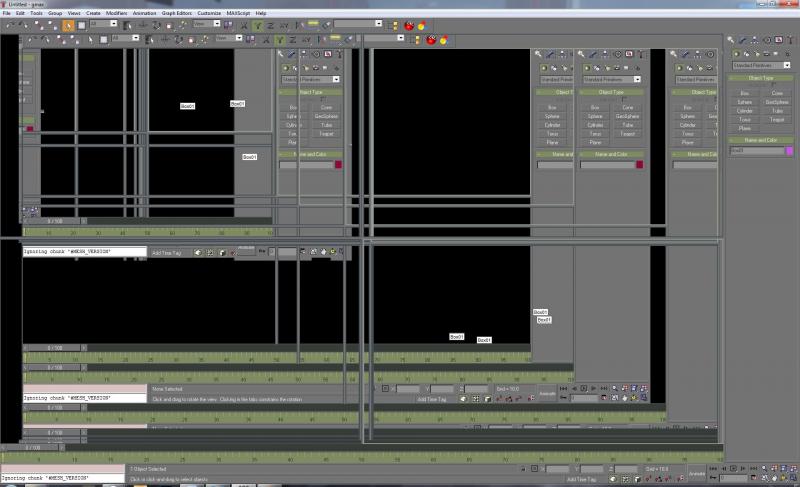Screen dimensions: 800x487
Task: Click Zoom tool in bottom-right navigation controls
Action: [x=765, y=469]
